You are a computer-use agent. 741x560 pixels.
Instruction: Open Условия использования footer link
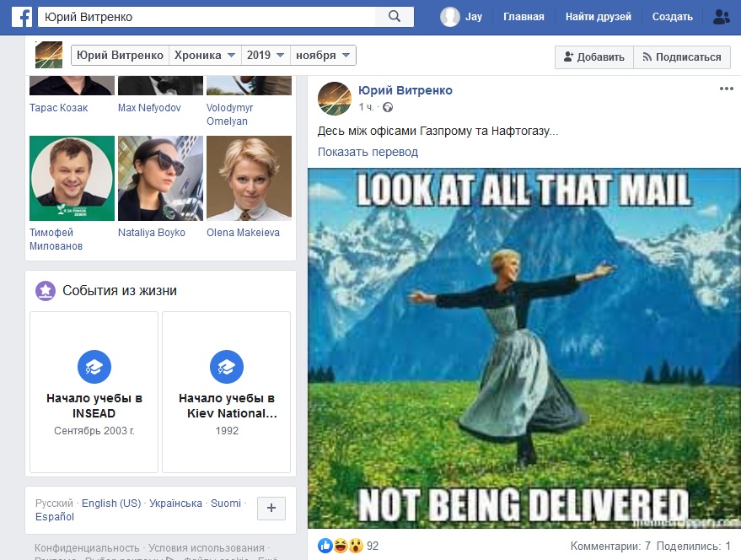point(207,548)
